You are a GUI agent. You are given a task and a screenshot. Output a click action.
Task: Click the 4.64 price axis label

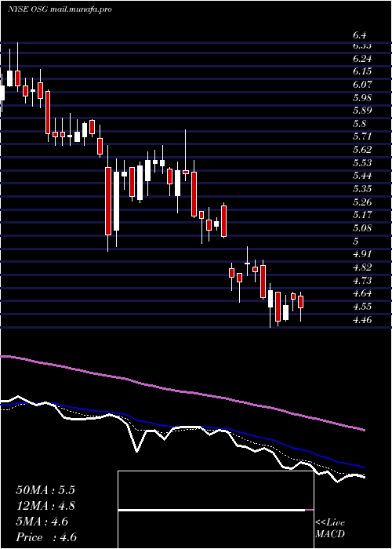tap(362, 293)
